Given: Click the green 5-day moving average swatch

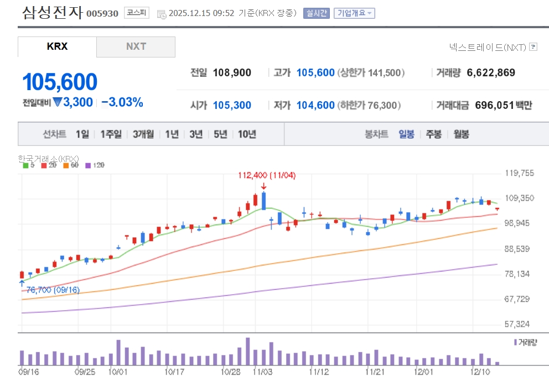Looking at the screenshot, I should 25,165.
